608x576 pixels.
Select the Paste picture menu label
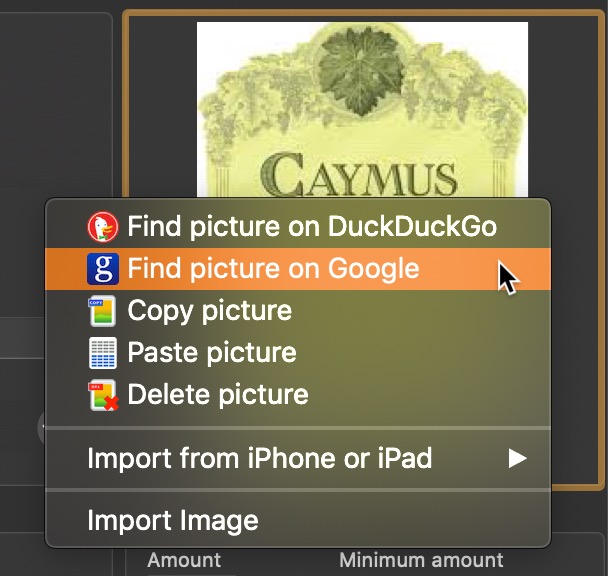click(x=212, y=353)
